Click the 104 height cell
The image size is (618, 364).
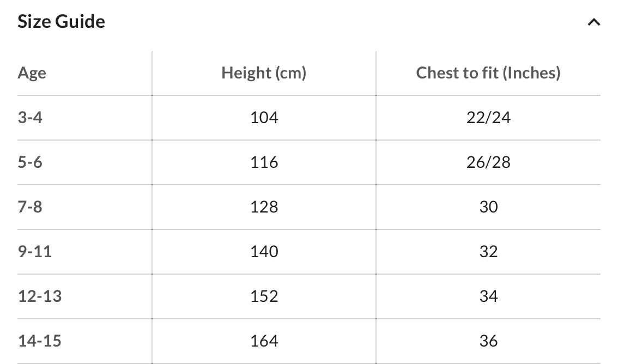coord(264,117)
